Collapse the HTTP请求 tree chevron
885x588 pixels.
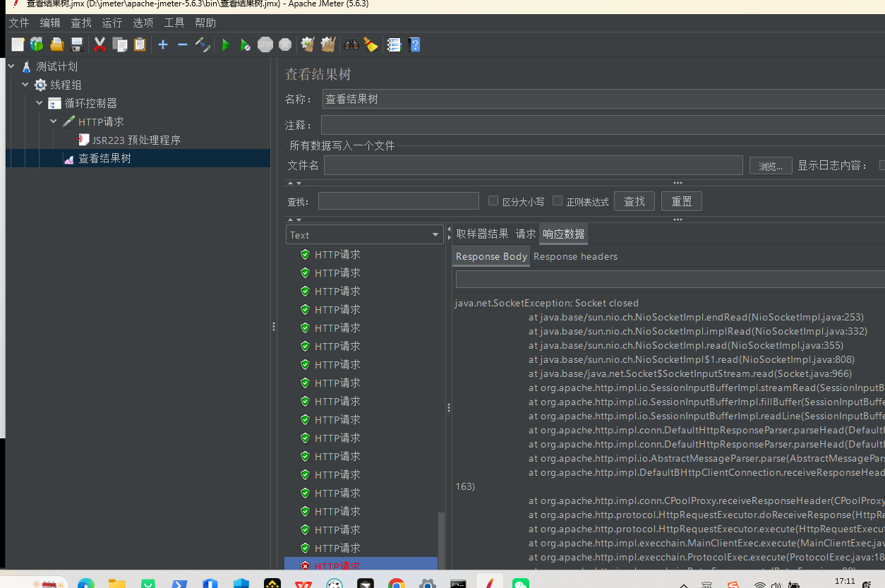pyautogui.click(x=54, y=121)
